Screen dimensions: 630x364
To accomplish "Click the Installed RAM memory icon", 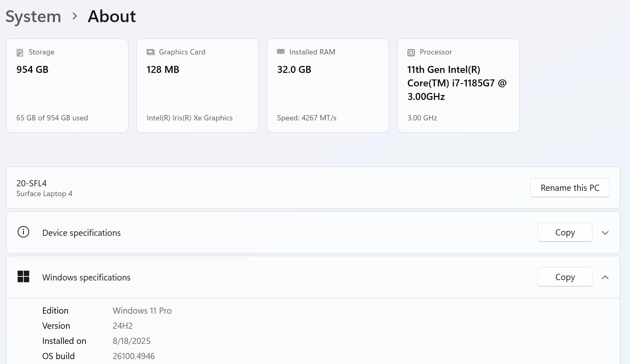I will click(281, 52).
